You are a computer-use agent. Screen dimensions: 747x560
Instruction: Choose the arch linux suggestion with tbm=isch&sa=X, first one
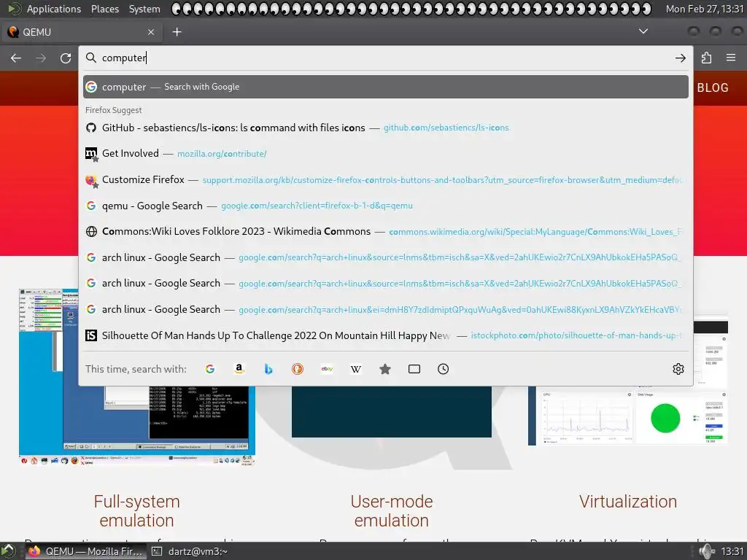pyautogui.click(x=385, y=257)
